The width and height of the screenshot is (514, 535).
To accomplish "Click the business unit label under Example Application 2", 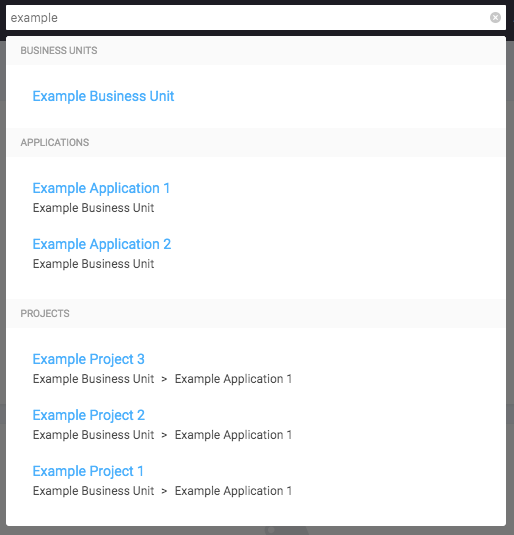I will click(94, 264).
